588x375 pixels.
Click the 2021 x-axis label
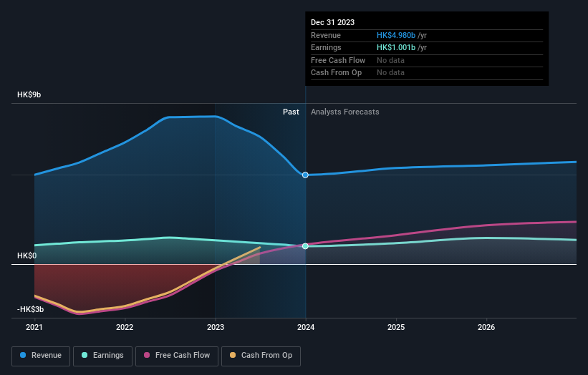coord(34,328)
